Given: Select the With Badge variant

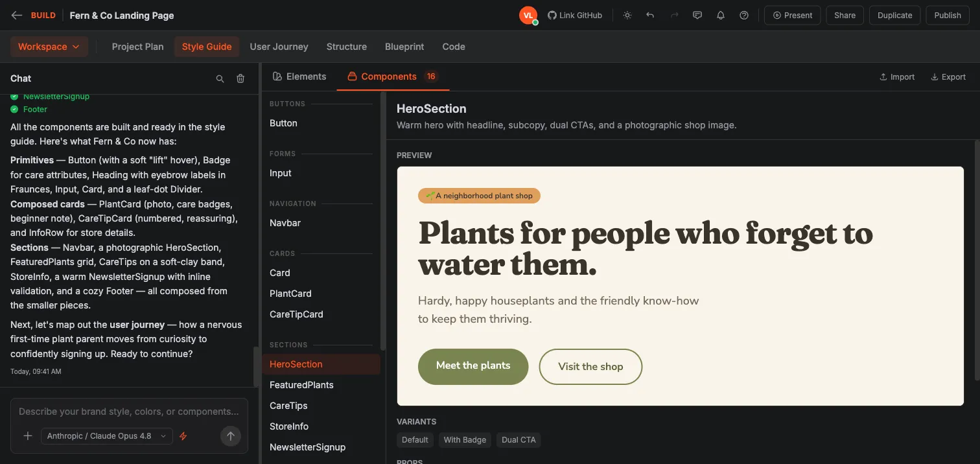Looking at the screenshot, I should pos(465,440).
